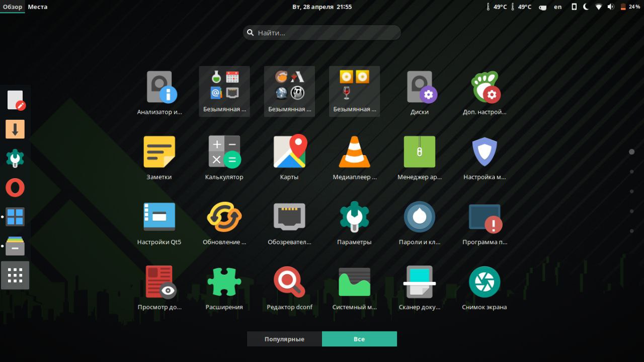Launch the Обновление update app

[224, 222]
